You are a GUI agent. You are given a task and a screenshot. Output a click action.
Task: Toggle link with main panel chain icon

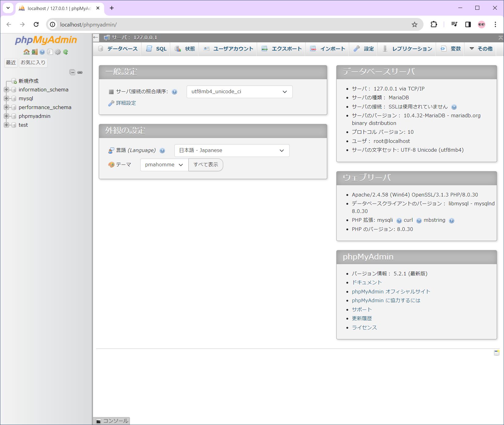[x=80, y=72]
